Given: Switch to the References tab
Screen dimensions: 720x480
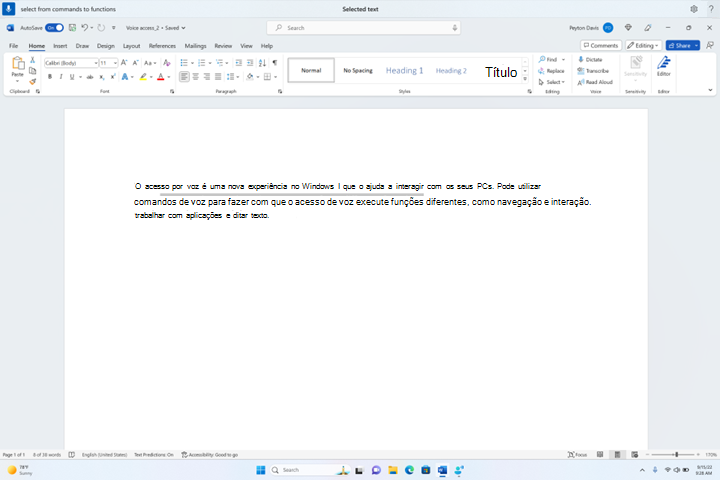Looking at the screenshot, I should [x=162, y=46].
